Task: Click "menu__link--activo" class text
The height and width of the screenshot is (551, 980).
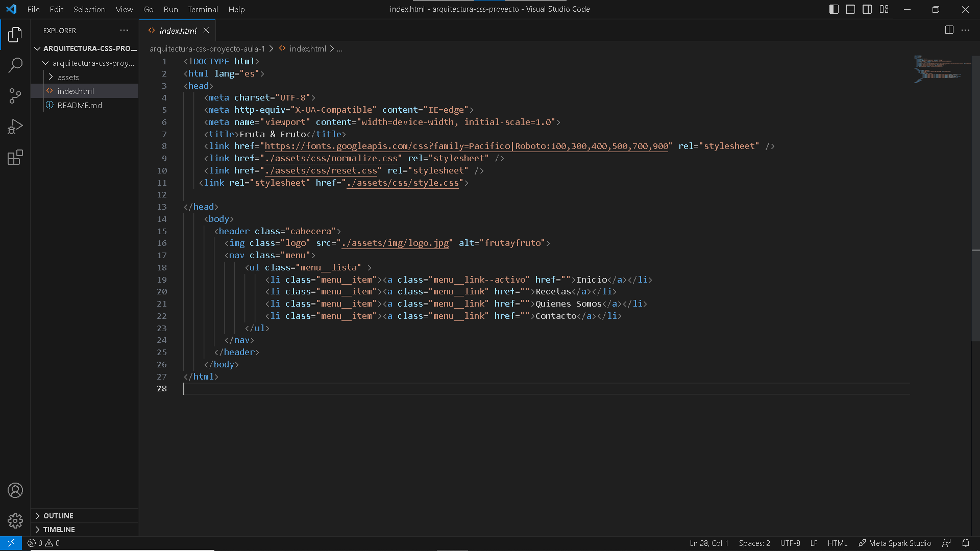Action: pyautogui.click(x=479, y=280)
